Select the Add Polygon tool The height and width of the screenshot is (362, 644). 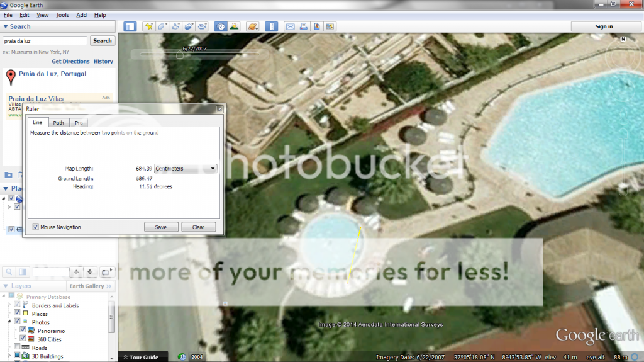point(162,26)
